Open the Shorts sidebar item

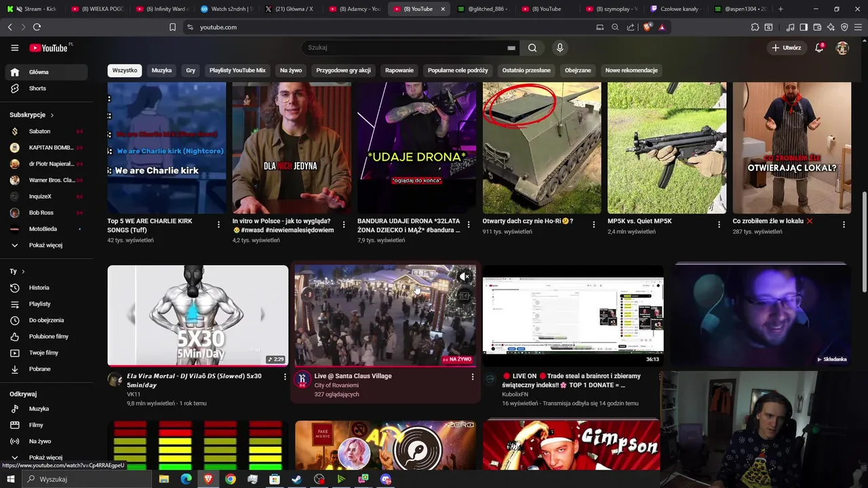[46, 88]
